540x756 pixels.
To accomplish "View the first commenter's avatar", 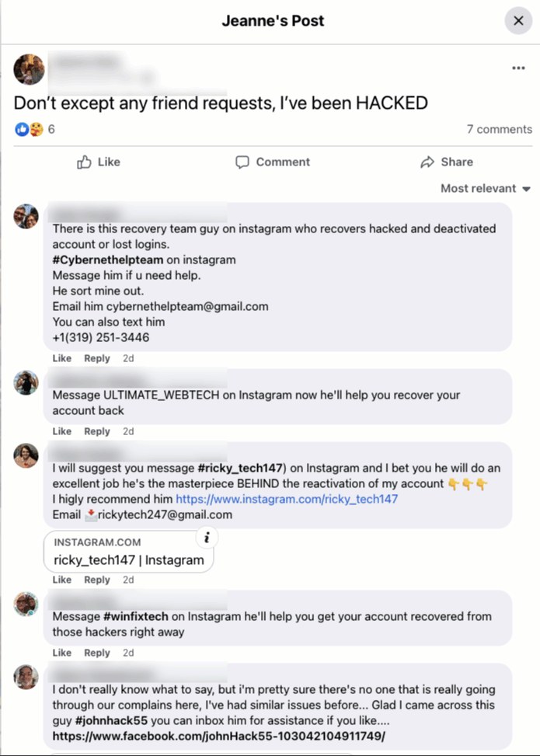I will (x=26, y=217).
